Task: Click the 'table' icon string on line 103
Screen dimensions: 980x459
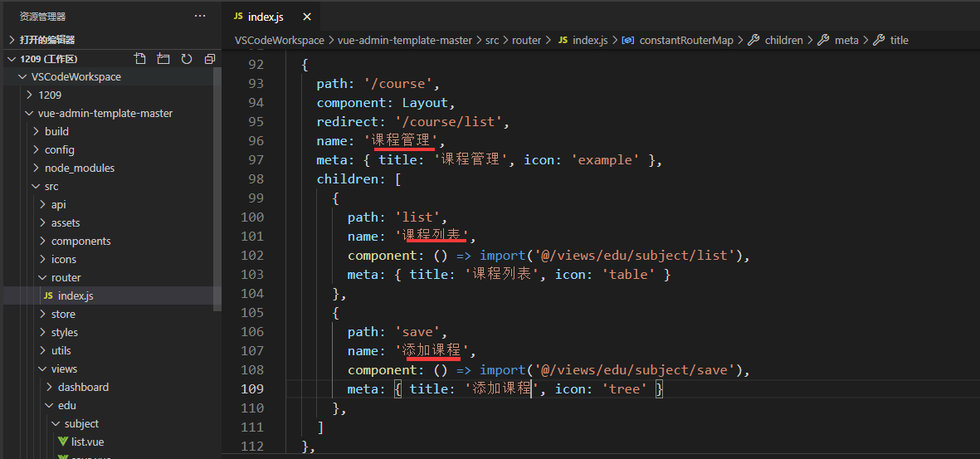Action: pos(629,274)
